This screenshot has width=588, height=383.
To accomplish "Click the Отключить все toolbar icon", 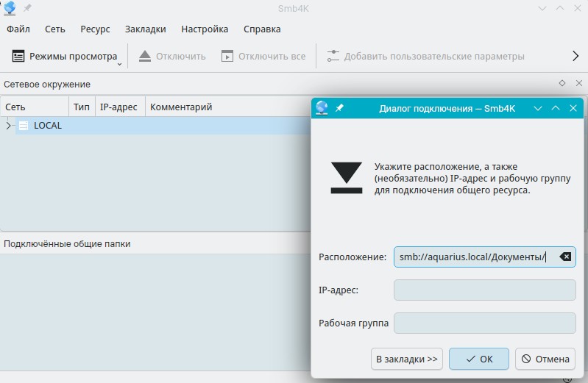I will pyautogui.click(x=227, y=56).
